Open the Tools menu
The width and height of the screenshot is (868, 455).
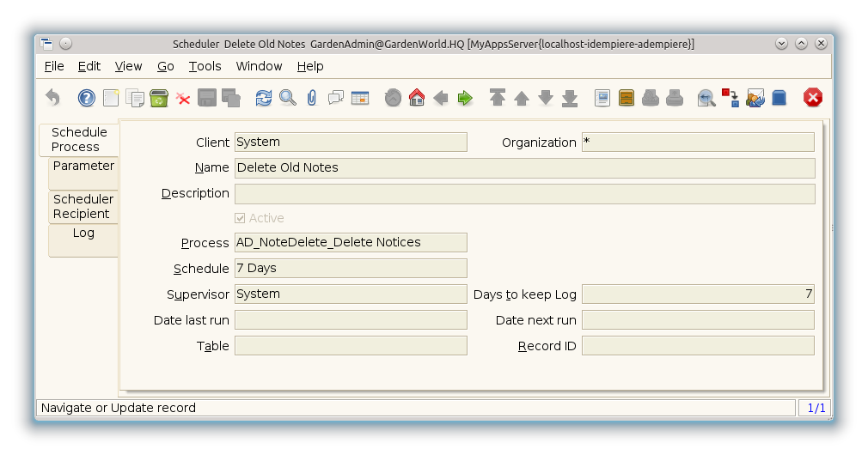coord(205,66)
